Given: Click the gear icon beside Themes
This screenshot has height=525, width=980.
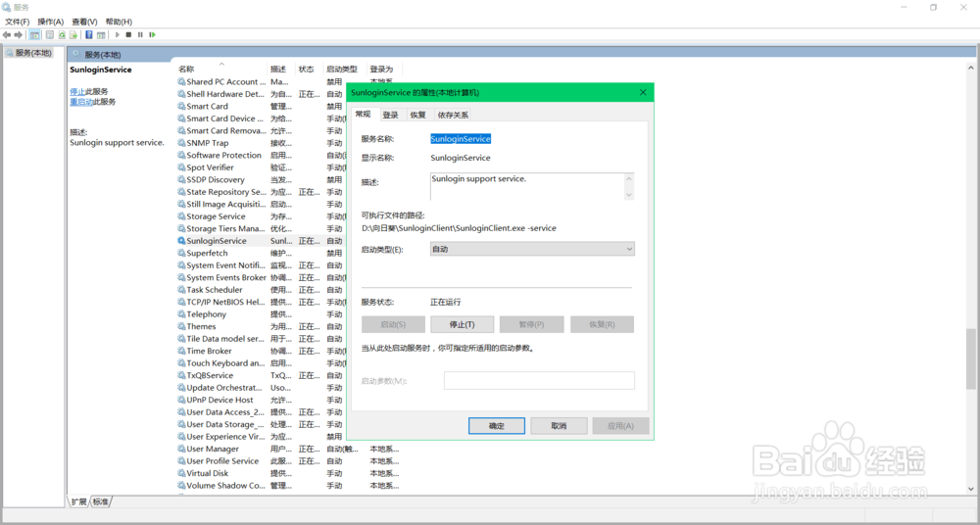Looking at the screenshot, I should [x=181, y=326].
